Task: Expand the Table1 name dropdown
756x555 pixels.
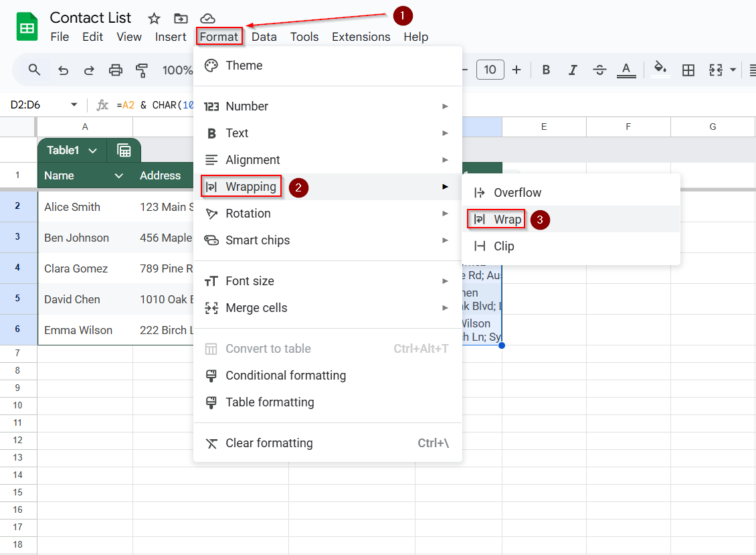Action: coord(92,151)
